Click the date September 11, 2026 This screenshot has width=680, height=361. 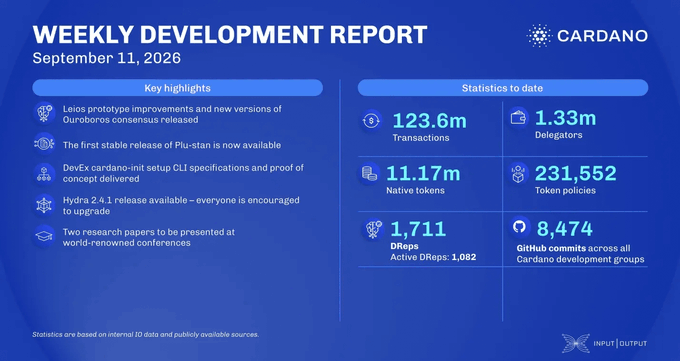click(x=107, y=58)
